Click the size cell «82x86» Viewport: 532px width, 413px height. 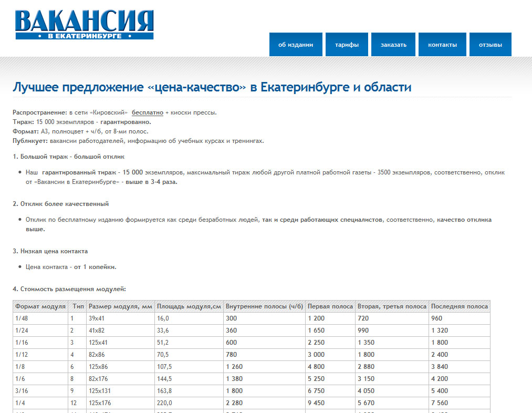coord(120,355)
